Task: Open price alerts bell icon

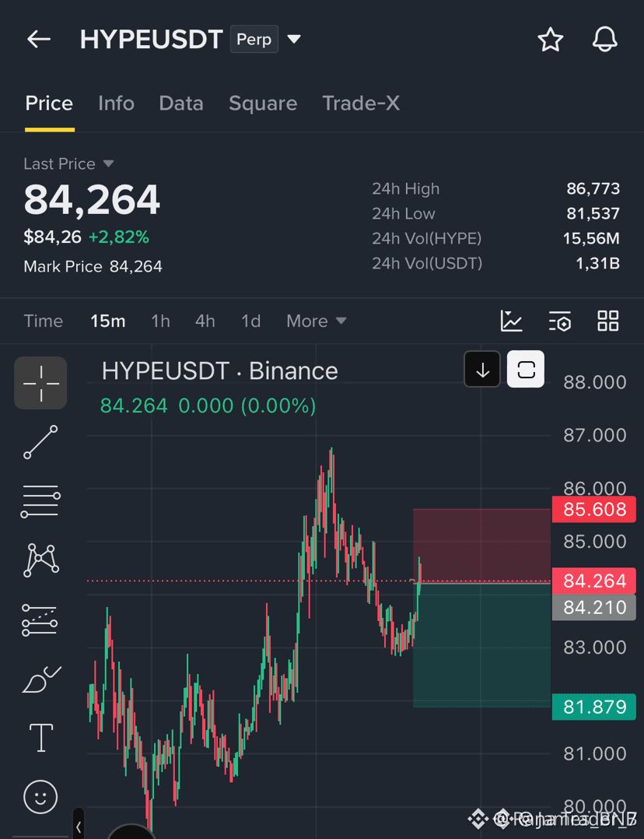Action: pos(604,39)
